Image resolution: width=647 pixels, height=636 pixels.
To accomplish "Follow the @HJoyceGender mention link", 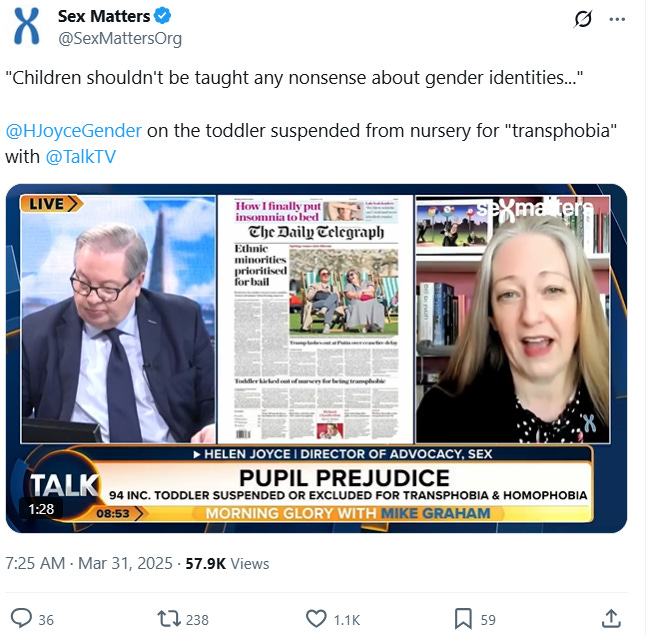I will (74, 131).
